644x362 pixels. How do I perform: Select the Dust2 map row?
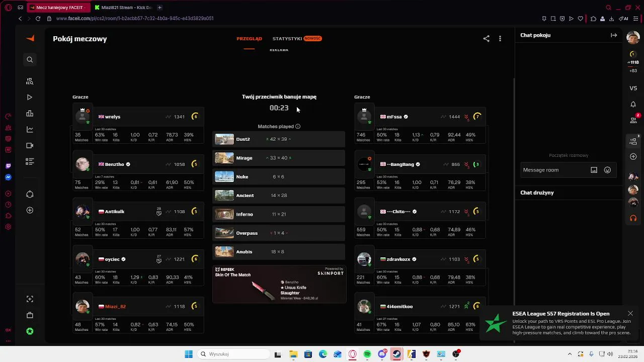click(279, 139)
